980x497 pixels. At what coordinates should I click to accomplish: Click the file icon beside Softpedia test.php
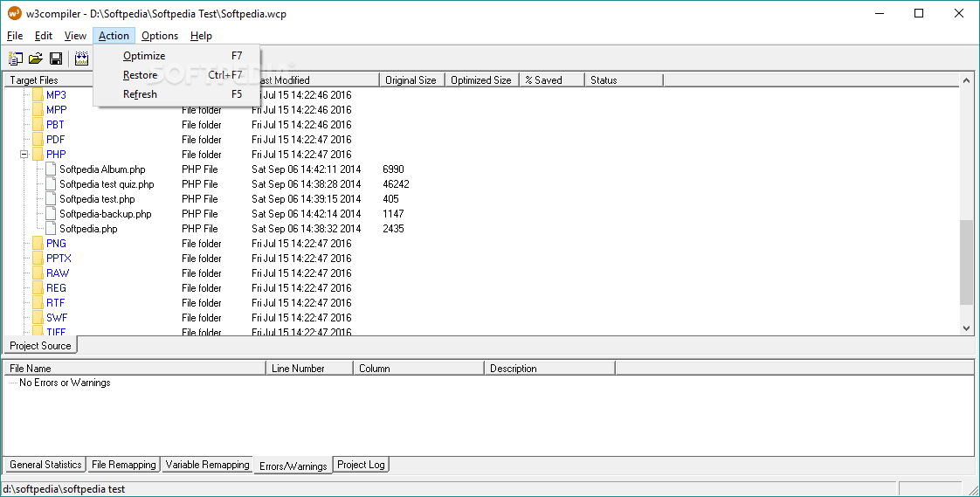(51, 199)
